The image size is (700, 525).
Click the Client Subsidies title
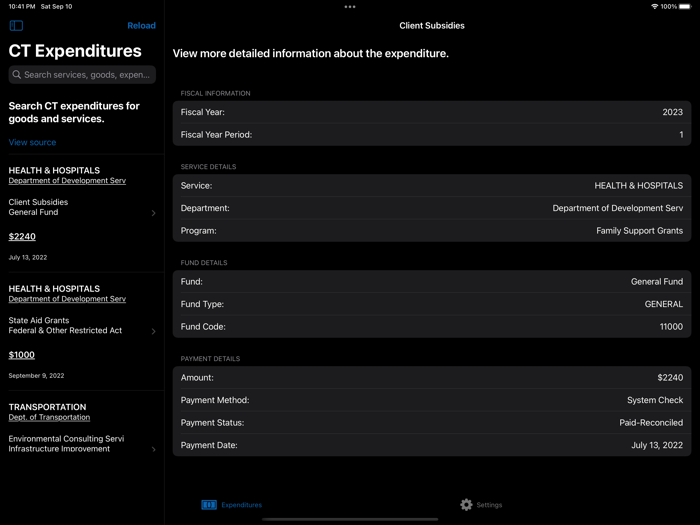pyautogui.click(x=432, y=25)
